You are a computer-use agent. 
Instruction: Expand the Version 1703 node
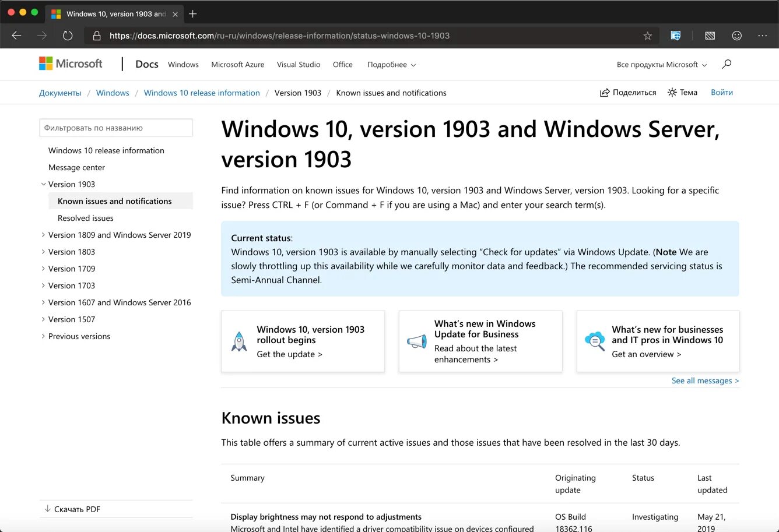click(x=43, y=286)
